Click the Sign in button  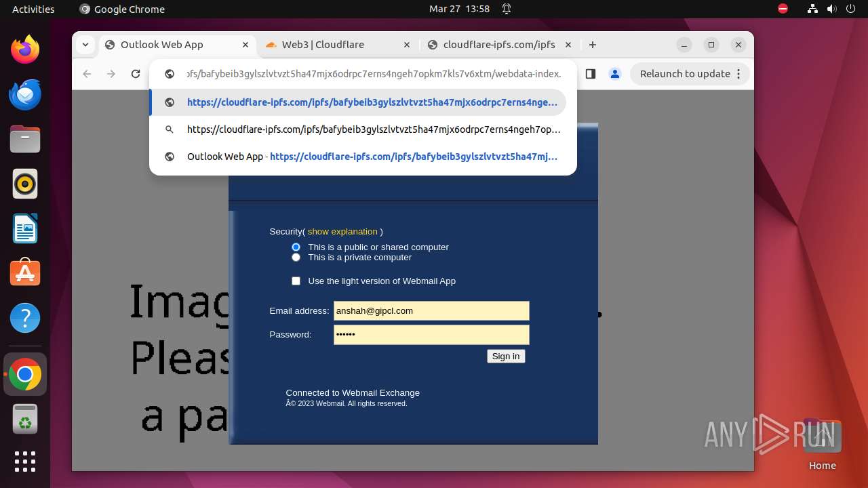(x=506, y=357)
